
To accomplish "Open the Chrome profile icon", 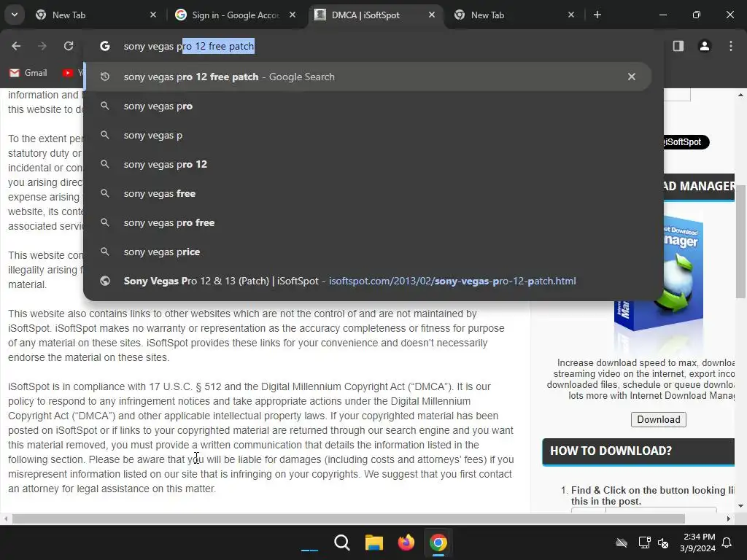I will (705, 46).
